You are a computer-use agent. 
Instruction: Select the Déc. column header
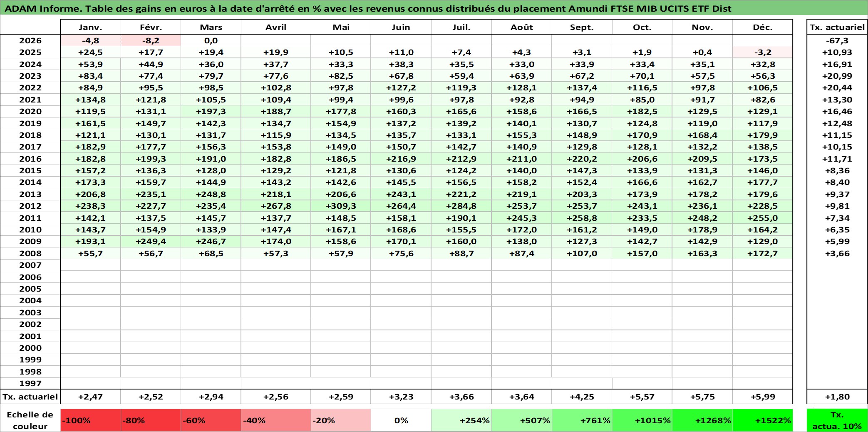763,27
